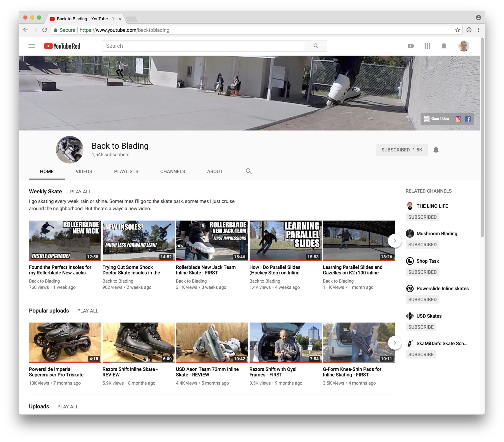Click the YouTube Red logo
The height and width of the screenshot is (442, 504).
click(62, 46)
